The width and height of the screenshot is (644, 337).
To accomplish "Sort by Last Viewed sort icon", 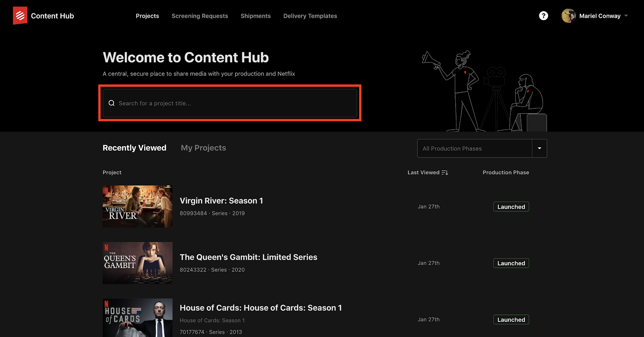I will (445, 172).
